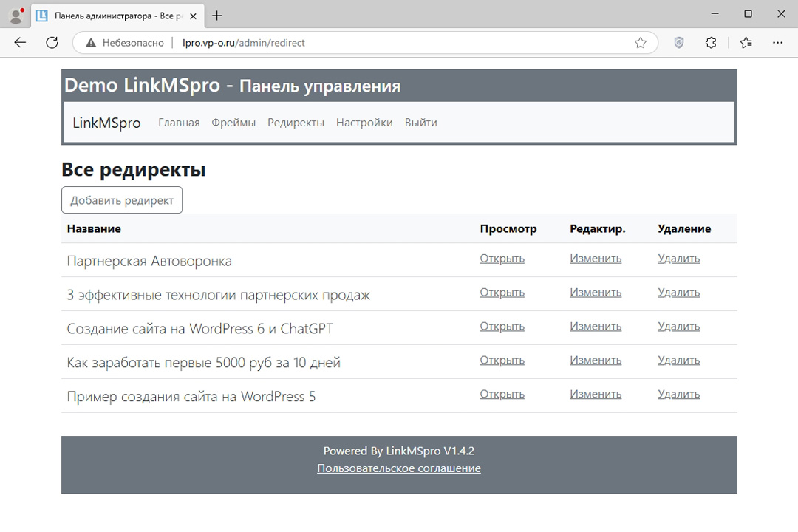Click the browser back arrow
The image size is (798, 532).
coord(20,43)
